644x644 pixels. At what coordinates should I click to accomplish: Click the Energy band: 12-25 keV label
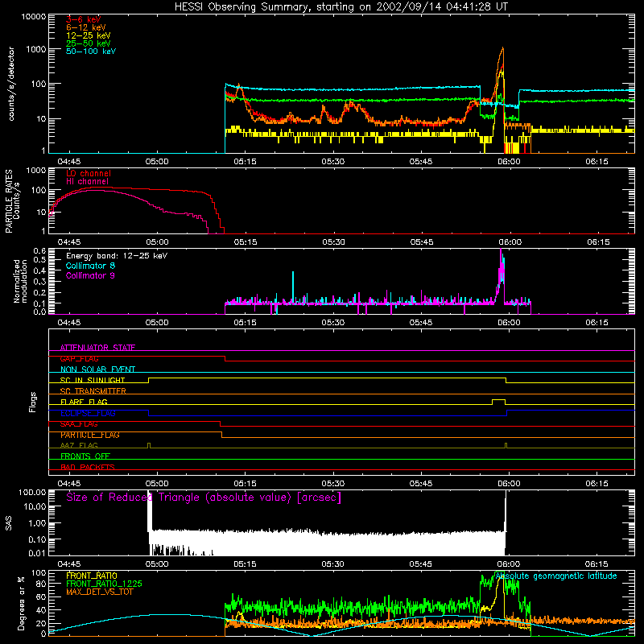(x=117, y=256)
